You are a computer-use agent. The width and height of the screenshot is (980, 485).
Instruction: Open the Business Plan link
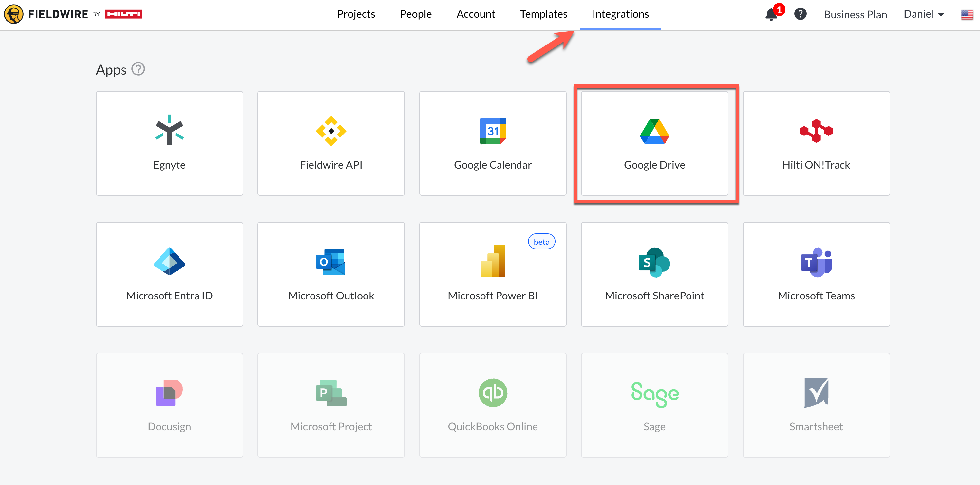[855, 14]
